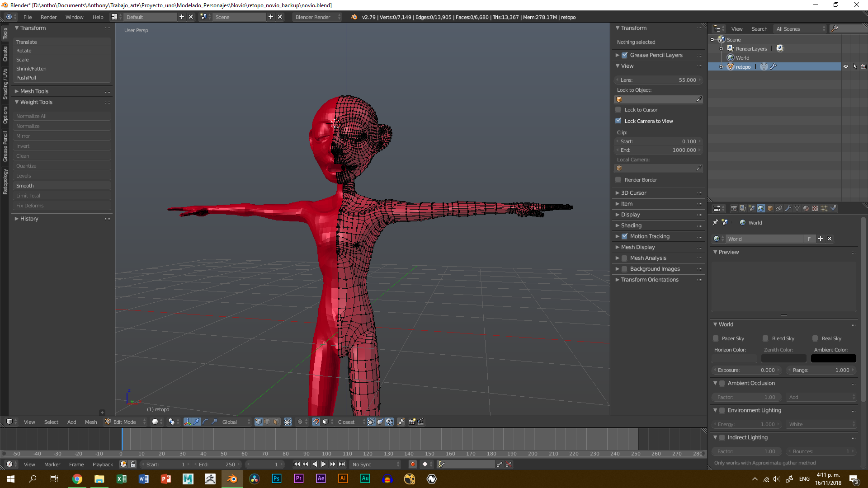Open the Render menu
Viewport: 868px width, 488px height.
[x=48, y=17]
